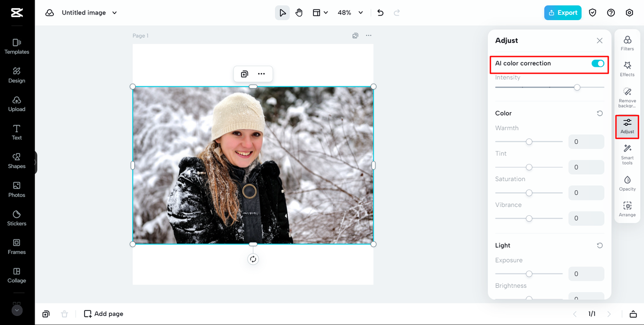Undo the last action
Image resolution: width=644 pixels, height=325 pixels.
pos(380,13)
